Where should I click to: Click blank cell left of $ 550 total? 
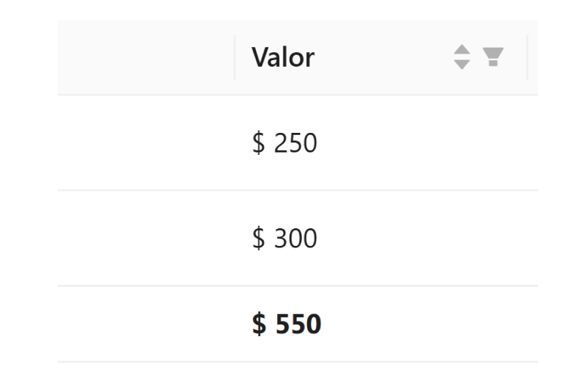pos(146,324)
